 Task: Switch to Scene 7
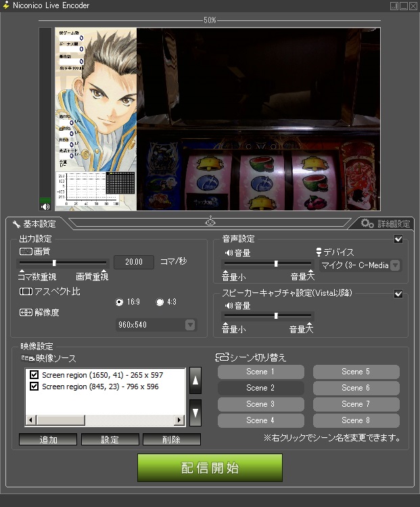point(356,404)
